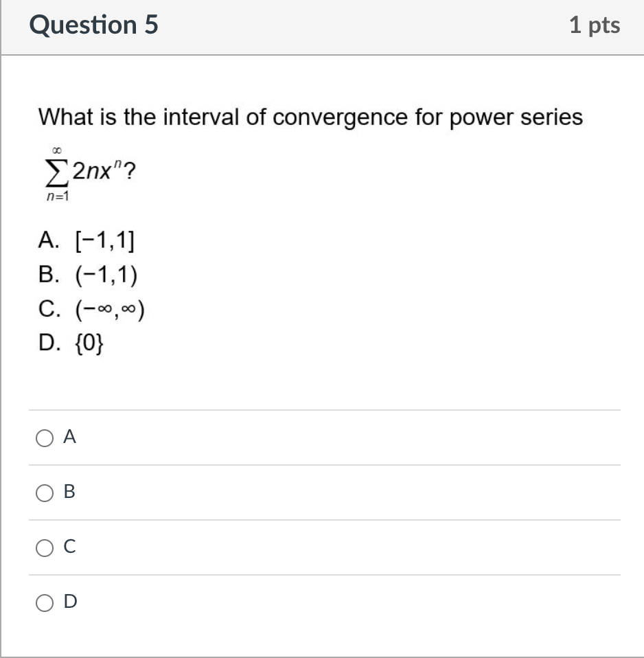644x658 pixels.
Task: Click the answer B label text
Action: (68, 492)
